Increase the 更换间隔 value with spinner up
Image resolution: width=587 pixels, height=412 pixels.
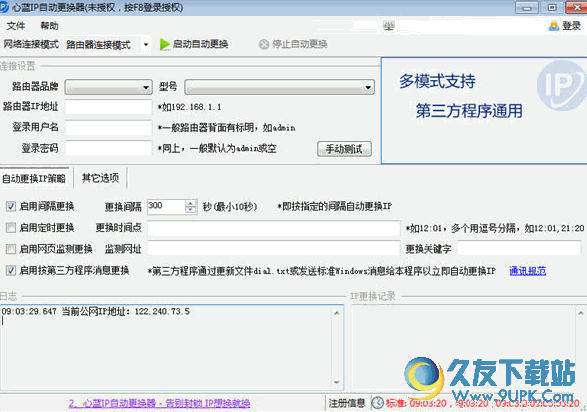click(x=191, y=203)
